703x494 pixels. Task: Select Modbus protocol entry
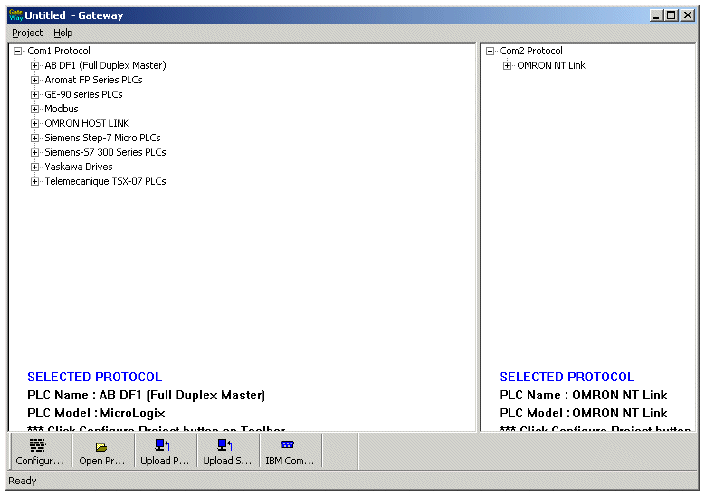pyautogui.click(x=61, y=108)
